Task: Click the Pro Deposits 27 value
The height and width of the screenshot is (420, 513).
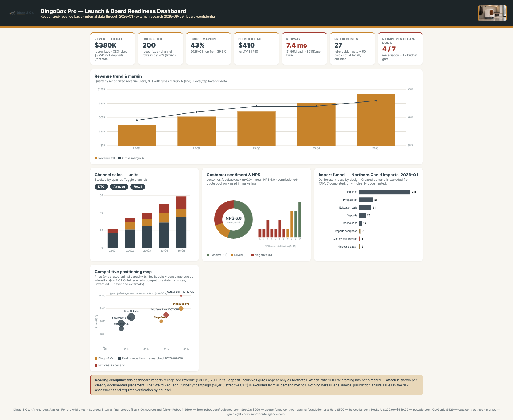Action: (338, 45)
